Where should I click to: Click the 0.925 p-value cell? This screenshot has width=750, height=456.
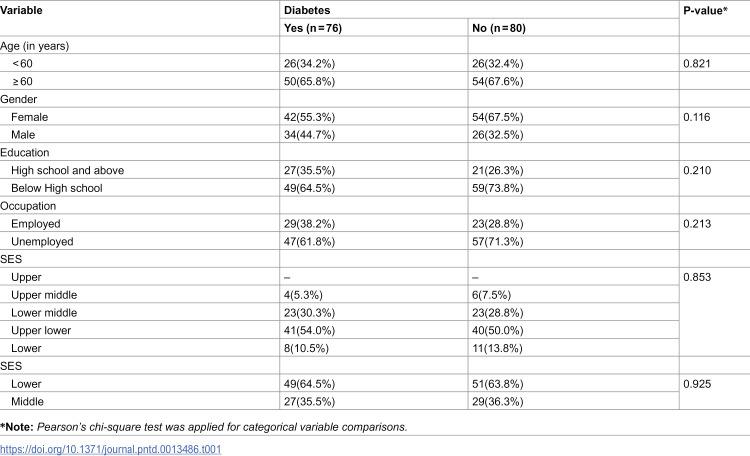pyautogui.click(x=701, y=385)
